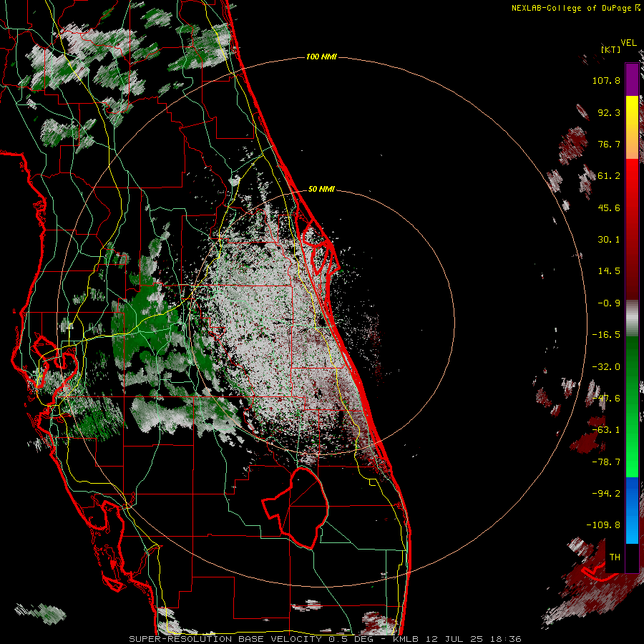Click the 107.8 velocity scale value
Viewport: 644px width, 644px height.
click(x=606, y=80)
